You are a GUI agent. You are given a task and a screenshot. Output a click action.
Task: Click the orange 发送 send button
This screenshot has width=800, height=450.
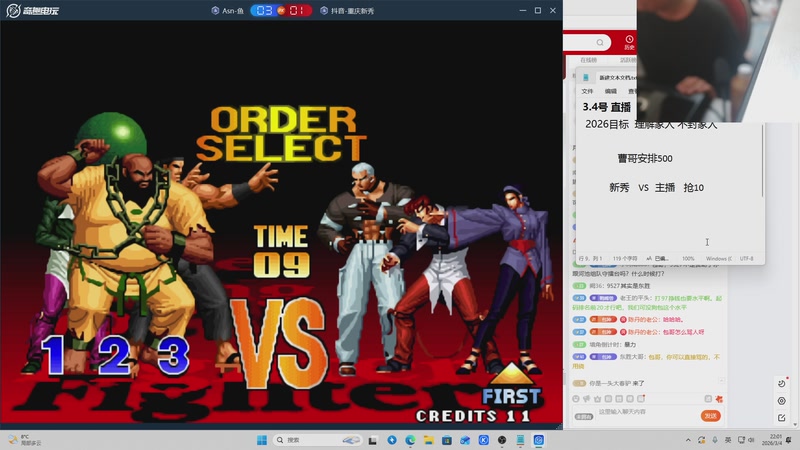710,416
